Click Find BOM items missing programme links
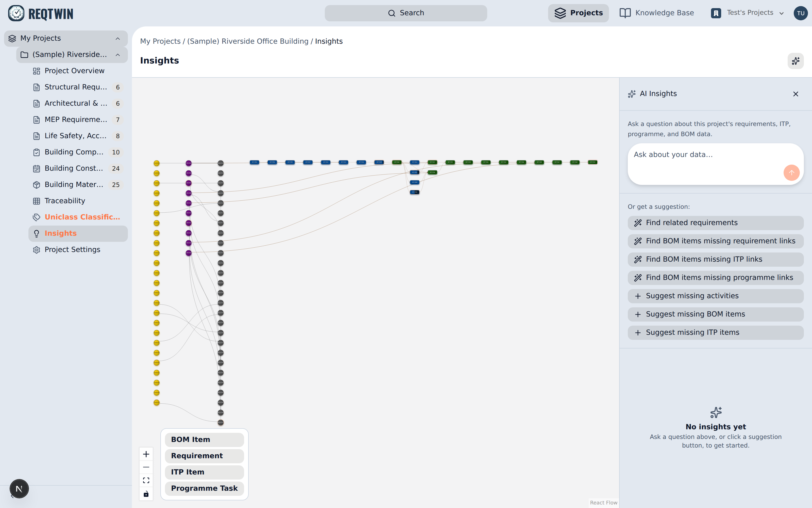This screenshot has height=508, width=812. [715, 278]
